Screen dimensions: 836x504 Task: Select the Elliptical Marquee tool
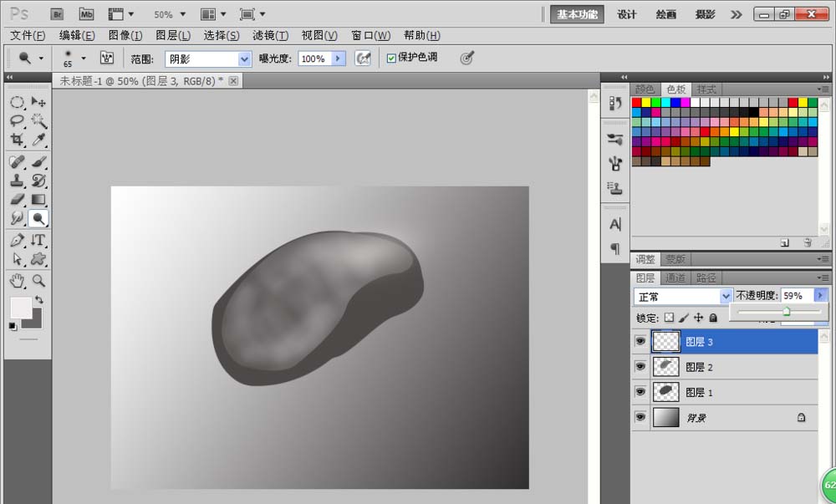pos(17,102)
